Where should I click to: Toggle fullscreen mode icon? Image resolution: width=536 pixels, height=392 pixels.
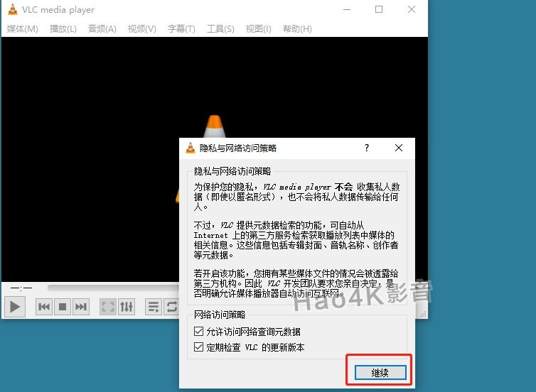point(108,307)
